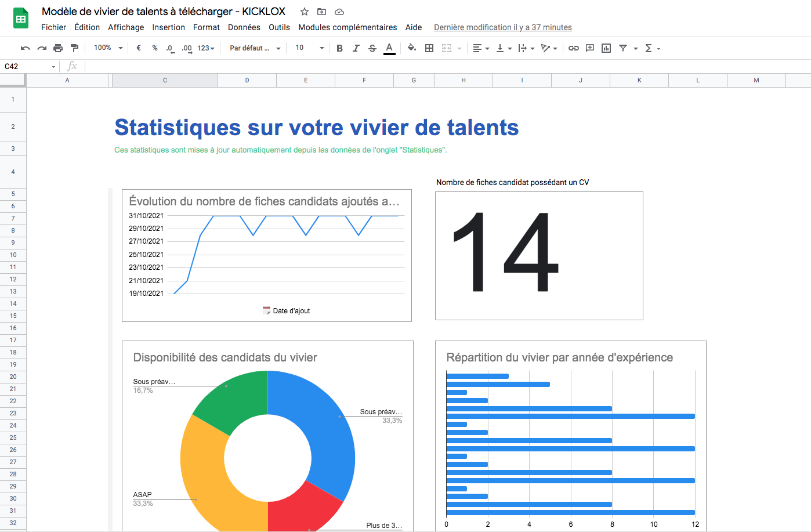Toggle bold formatting
This screenshot has width=811, height=532.
point(340,48)
